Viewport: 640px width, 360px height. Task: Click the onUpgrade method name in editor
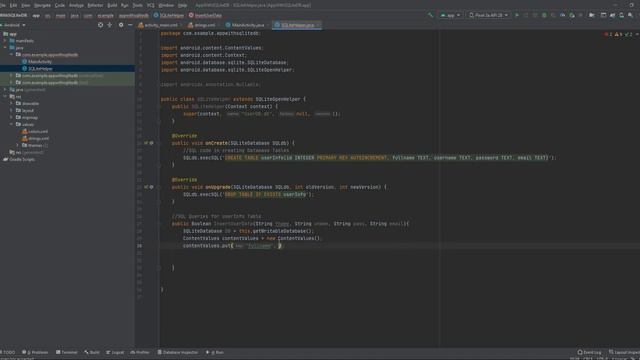click(x=218, y=187)
